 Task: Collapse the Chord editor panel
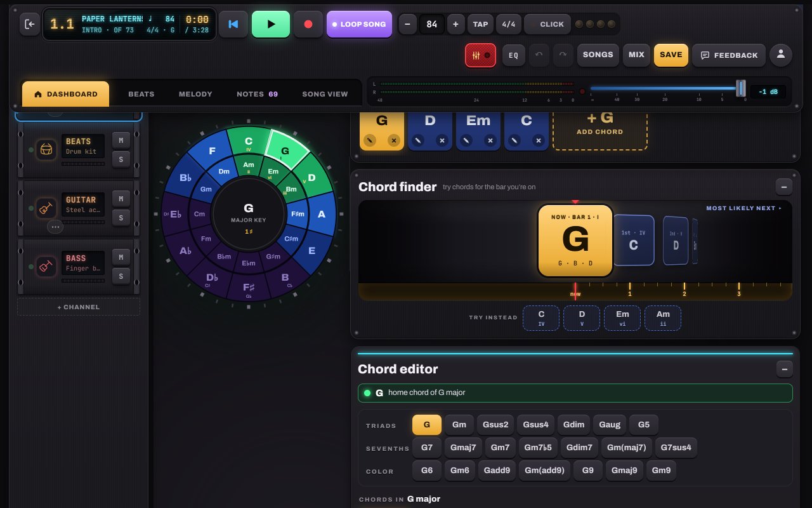[784, 369]
